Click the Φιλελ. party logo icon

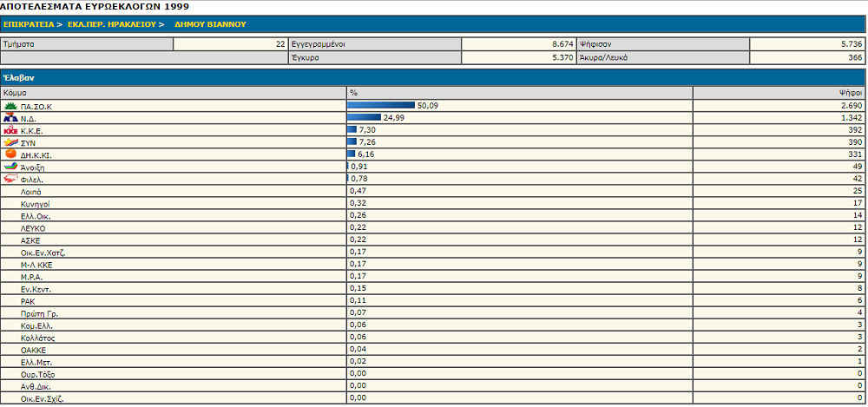10,179
